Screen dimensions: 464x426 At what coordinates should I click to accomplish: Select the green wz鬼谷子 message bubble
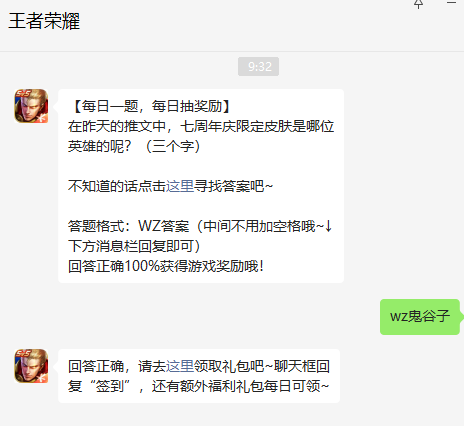420,317
